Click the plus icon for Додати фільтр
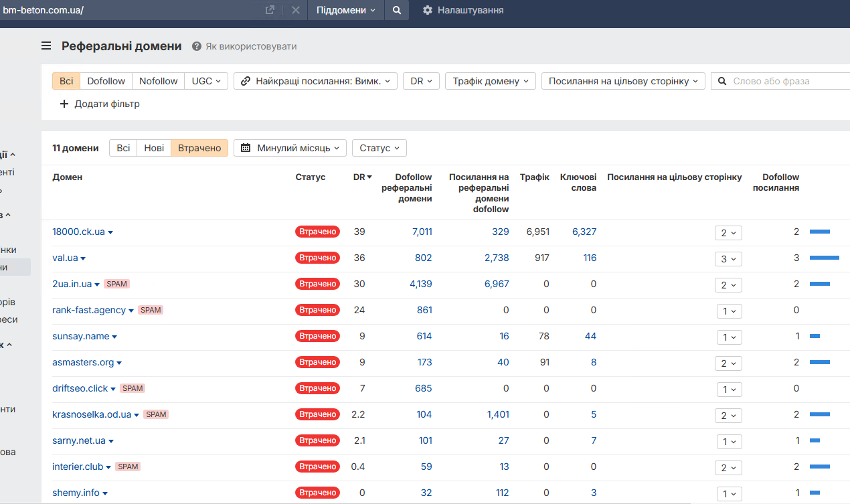This screenshot has height=504, width=850. coord(64,104)
